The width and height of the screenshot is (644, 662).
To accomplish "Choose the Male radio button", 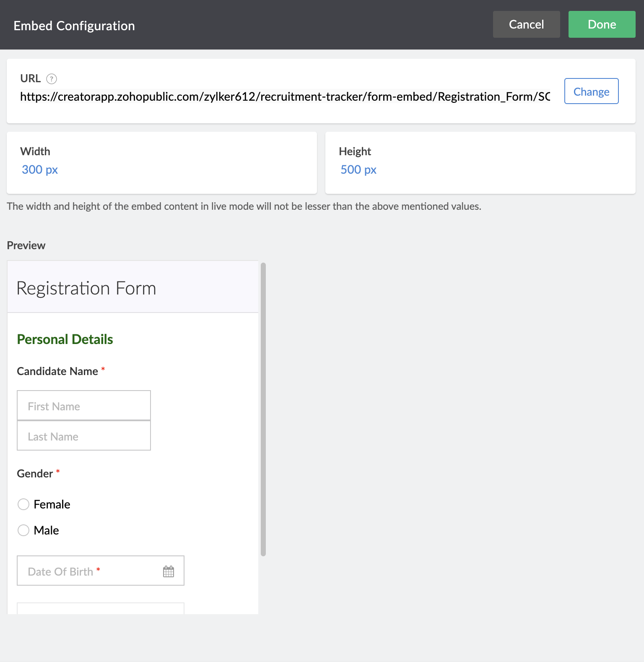I will click(23, 530).
